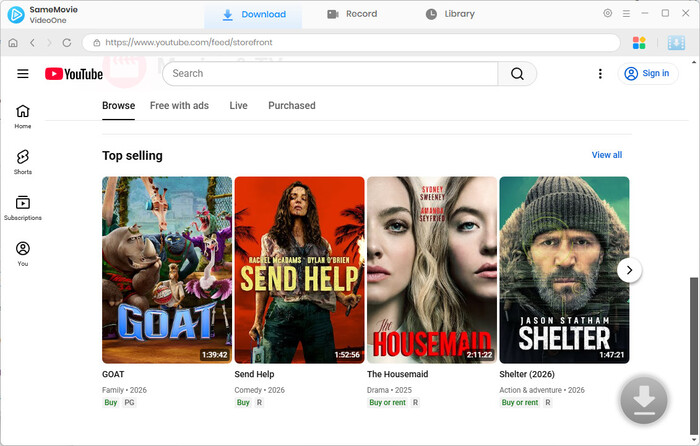Open the Library tab

pyautogui.click(x=450, y=14)
